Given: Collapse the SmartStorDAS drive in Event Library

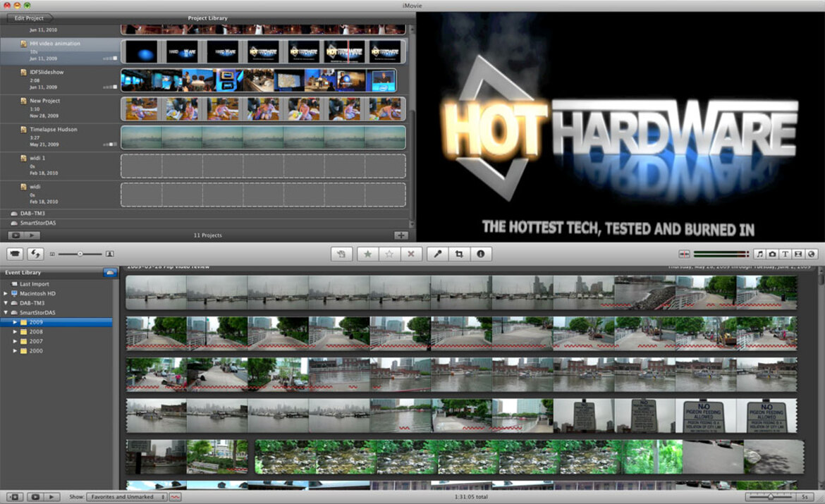Looking at the screenshot, I should pos(5,312).
